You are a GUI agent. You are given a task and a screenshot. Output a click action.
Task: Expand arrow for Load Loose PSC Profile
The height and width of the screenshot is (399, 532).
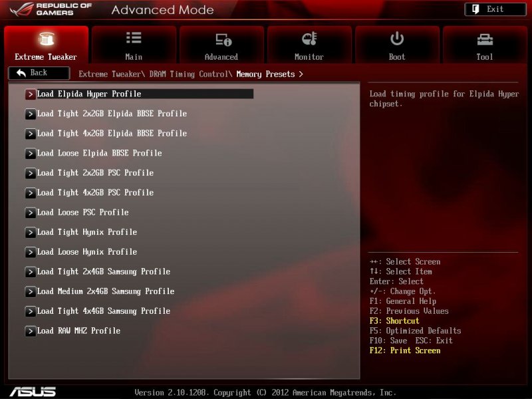pyautogui.click(x=30, y=213)
